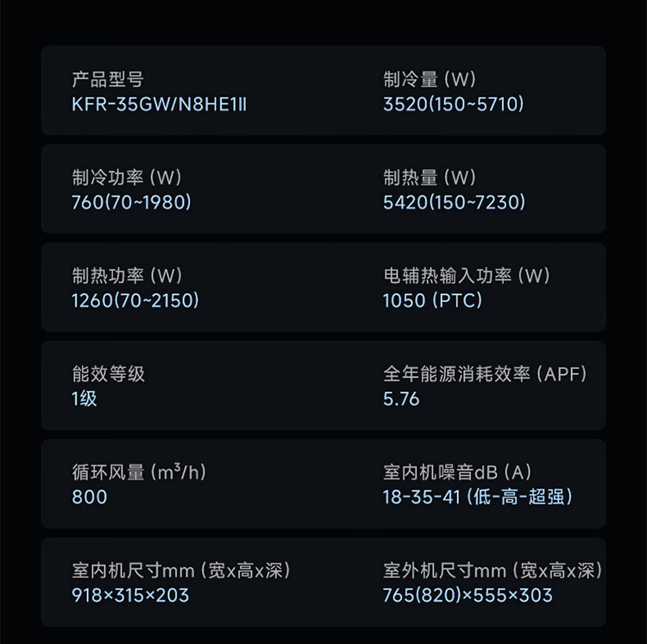Image resolution: width=647 pixels, height=644 pixels.
Task: Select cooling capacity value 3520(150~5710)
Action: coord(454,104)
